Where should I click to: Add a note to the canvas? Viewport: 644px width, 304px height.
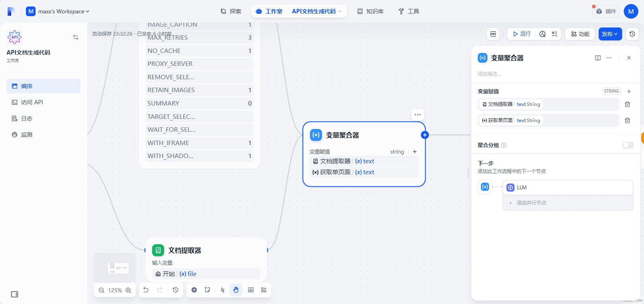click(208, 290)
